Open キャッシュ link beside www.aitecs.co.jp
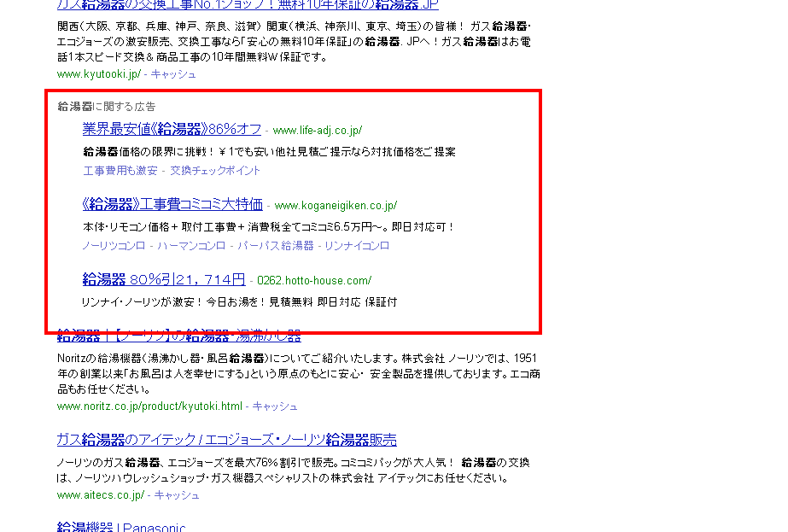 click(x=177, y=494)
